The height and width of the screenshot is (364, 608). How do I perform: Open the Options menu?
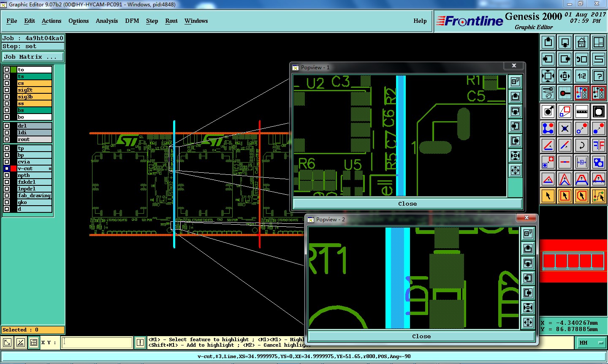(79, 21)
